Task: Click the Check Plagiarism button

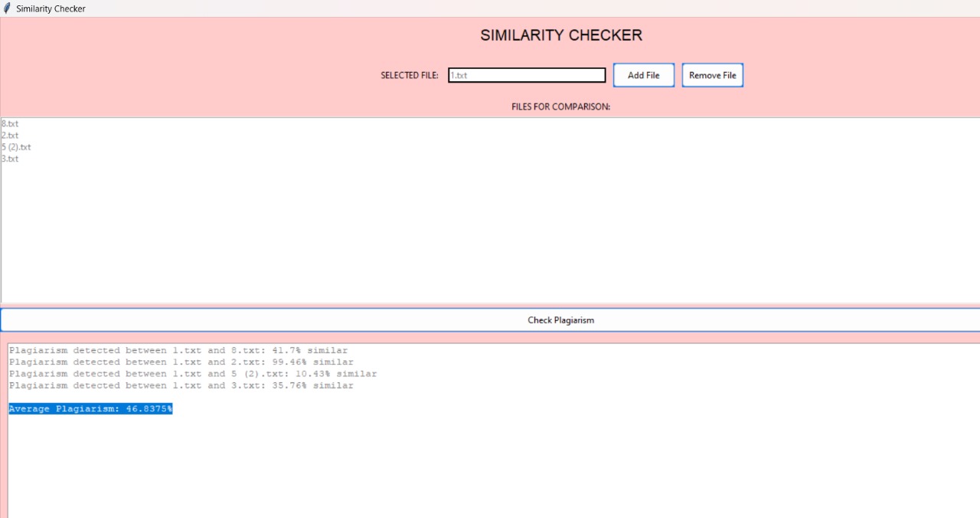Action: (x=490, y=320)
